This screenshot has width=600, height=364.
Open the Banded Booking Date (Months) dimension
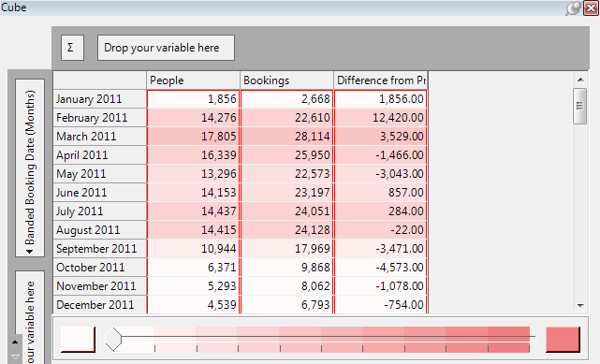(30, 168)
